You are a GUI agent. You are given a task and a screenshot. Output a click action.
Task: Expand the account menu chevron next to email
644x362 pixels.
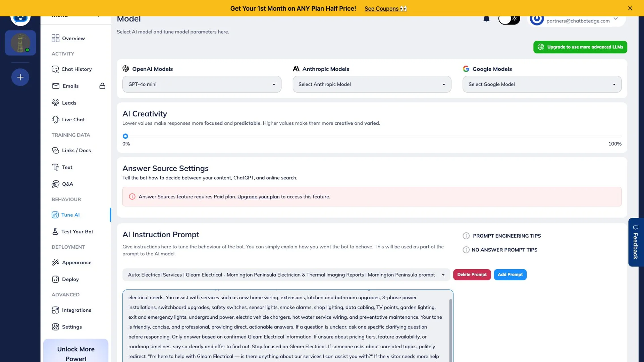point(616,19)
